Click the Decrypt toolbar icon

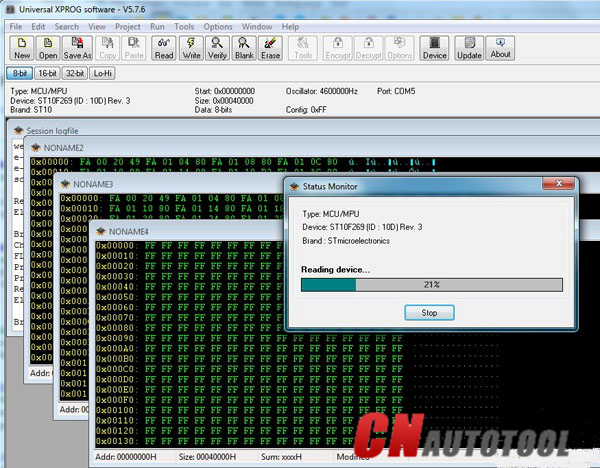tap(368, 48)
